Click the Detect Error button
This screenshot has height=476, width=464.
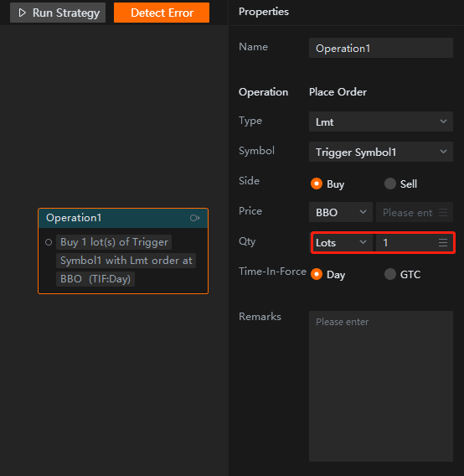[x=162, y=13]
